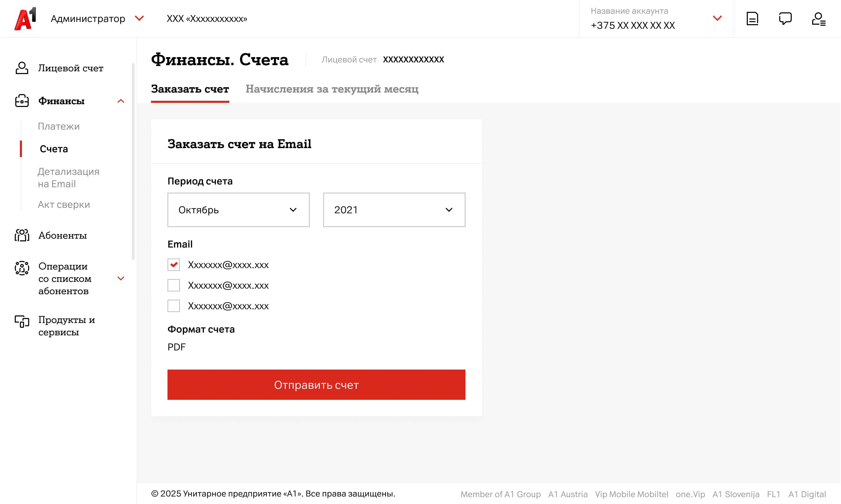Click the Абоненты group icon
The width and height of the screenshot is (841, 504).
[x=22, y=235]
